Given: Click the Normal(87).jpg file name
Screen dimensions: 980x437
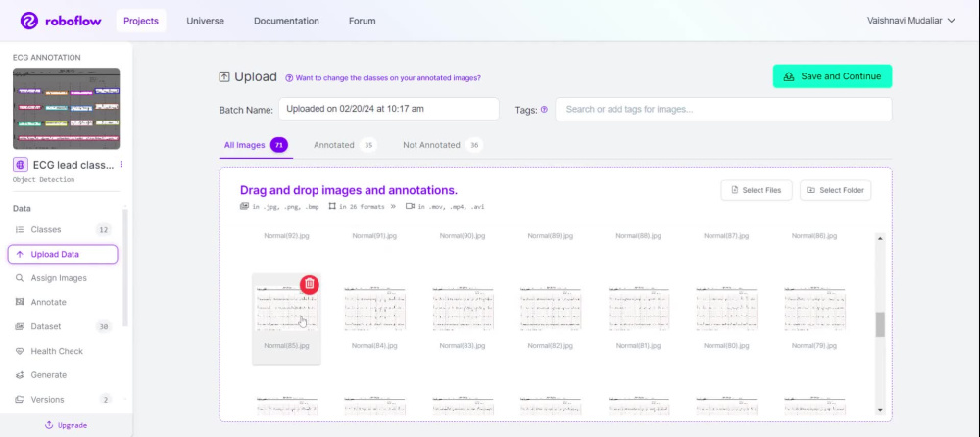Looking at the screenshot, I should tap(726, 236).
